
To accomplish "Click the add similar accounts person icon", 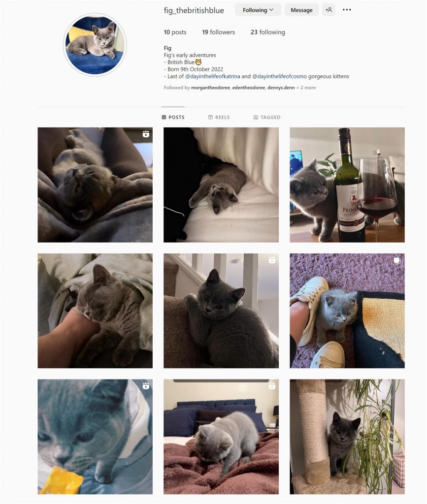I will pos(328,10).
